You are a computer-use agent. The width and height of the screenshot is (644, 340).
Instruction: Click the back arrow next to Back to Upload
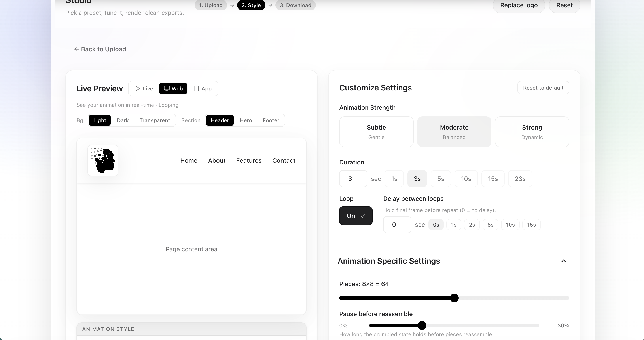click(x=76, y=49)
